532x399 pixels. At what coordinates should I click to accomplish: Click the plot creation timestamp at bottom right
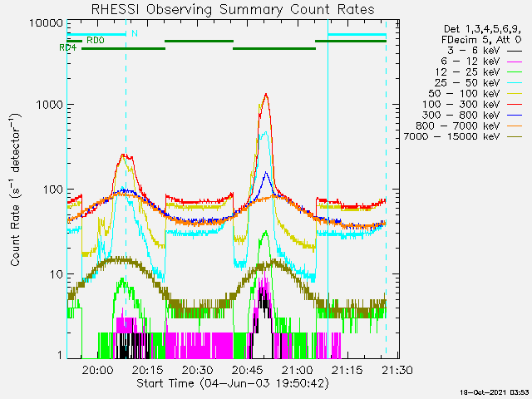[495, 392]
